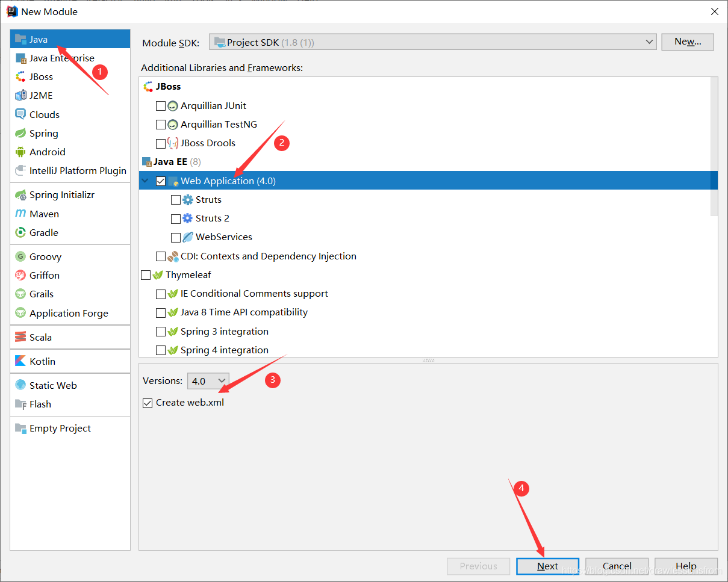Image resolution: width=728 pixels, height=582 pixels.
Task: Click the Kotlin icon
Action: click(21, 361)
